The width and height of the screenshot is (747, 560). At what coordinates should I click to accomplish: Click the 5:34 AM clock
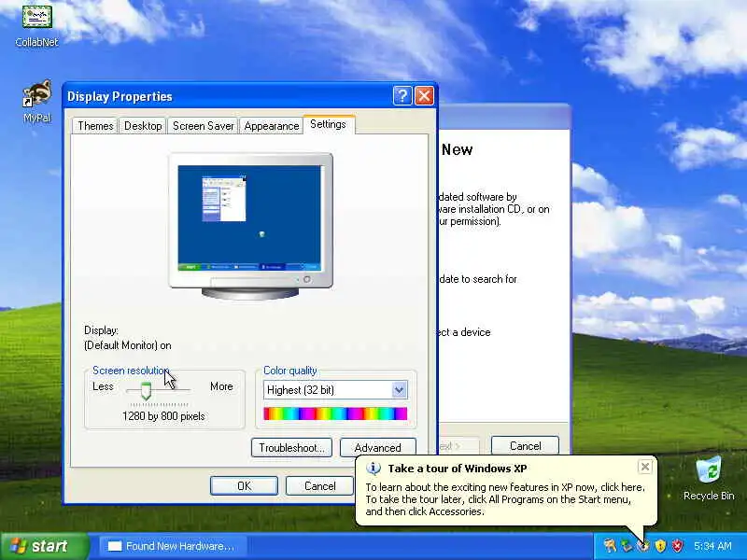pyautogui.click(x=712, y=546)
